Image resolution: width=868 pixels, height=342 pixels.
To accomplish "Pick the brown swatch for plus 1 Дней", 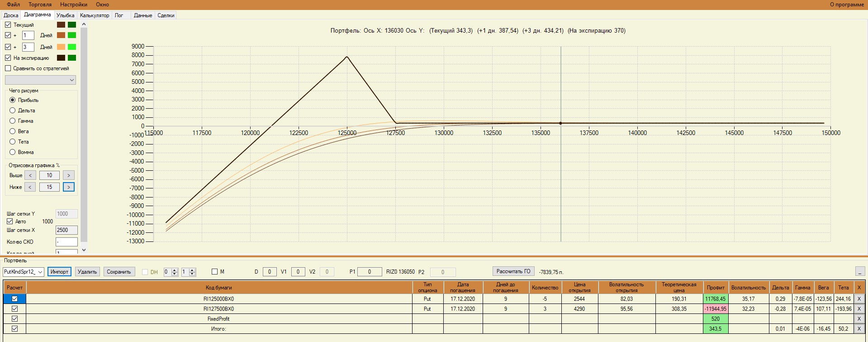I will click(x=61, y=35).
